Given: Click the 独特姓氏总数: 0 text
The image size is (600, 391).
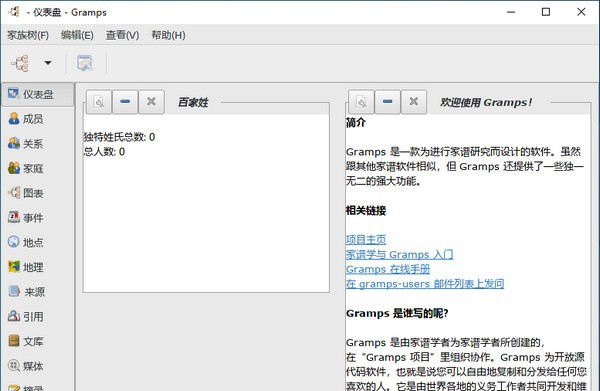Looking at the screenshot, I should 119,137.
